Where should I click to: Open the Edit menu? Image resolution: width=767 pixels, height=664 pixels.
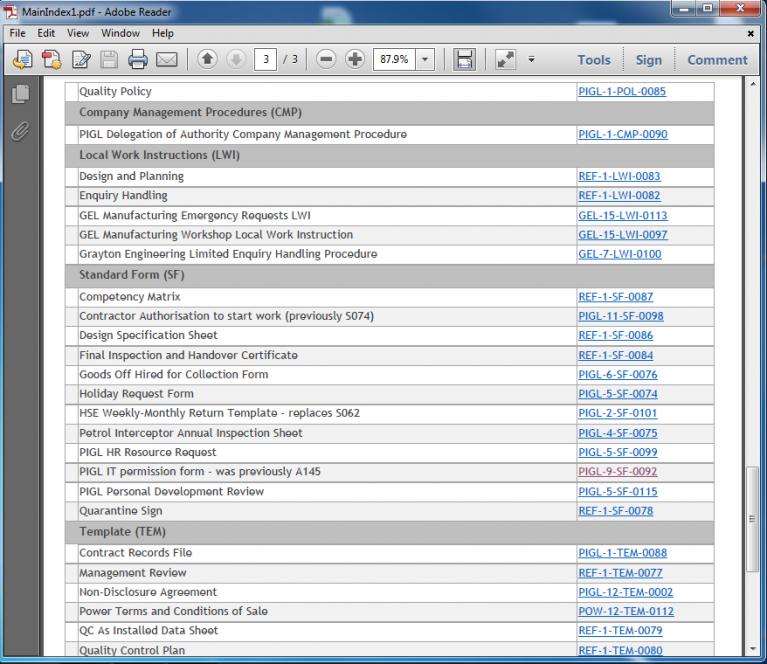pyautogui.click(x=46, y=33)
